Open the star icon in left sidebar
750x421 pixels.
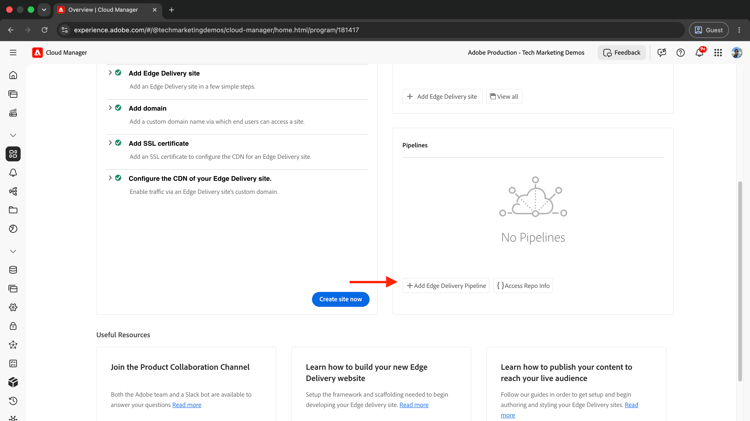[13, 344]
